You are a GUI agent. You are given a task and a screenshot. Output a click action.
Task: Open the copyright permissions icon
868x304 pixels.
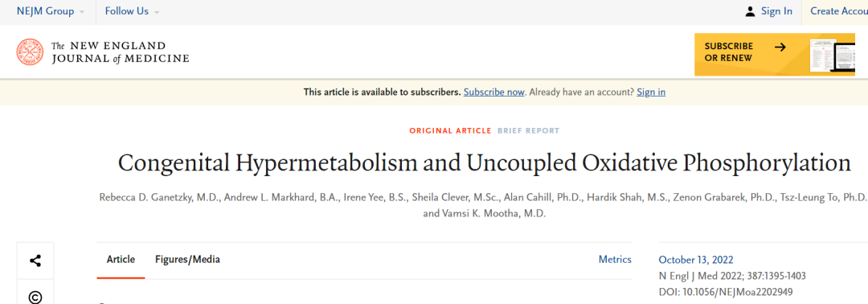point(35,298)
